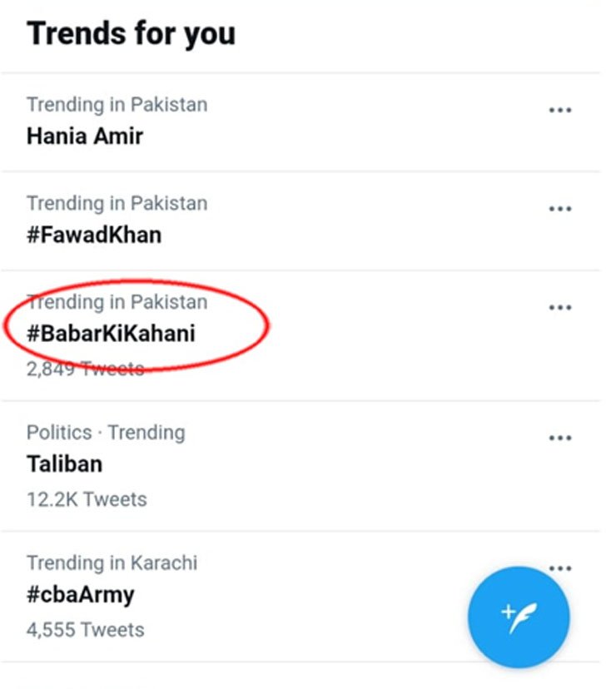Select 'Politics · Trending' label above Taliban

click(x=106, y=433)
